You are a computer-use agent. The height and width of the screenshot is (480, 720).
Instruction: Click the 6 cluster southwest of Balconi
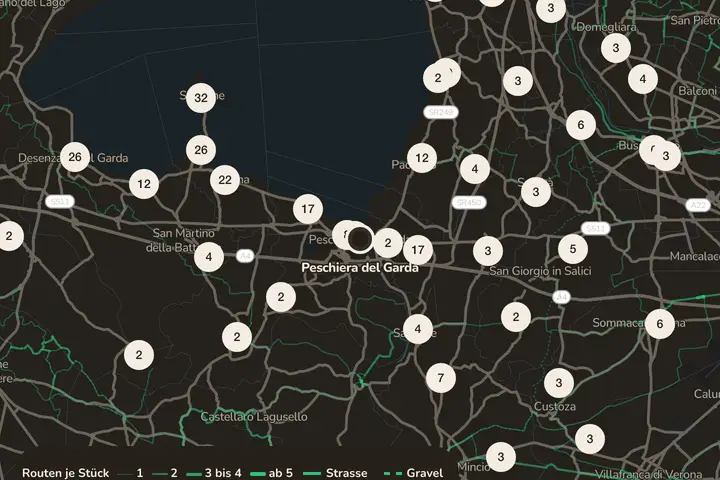tap(581, 125)
